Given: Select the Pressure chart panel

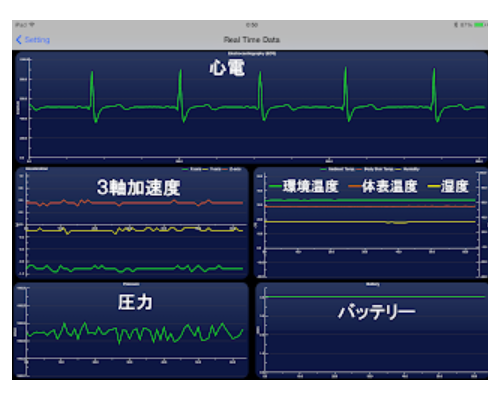Looking at the screenshot, I should 132,330.
